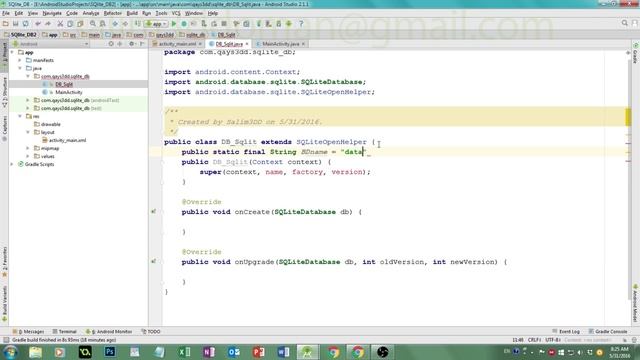The width and height of the screenshot is (640, 360).
Task: Open Project panel settings gear
Action: point(131,44)
